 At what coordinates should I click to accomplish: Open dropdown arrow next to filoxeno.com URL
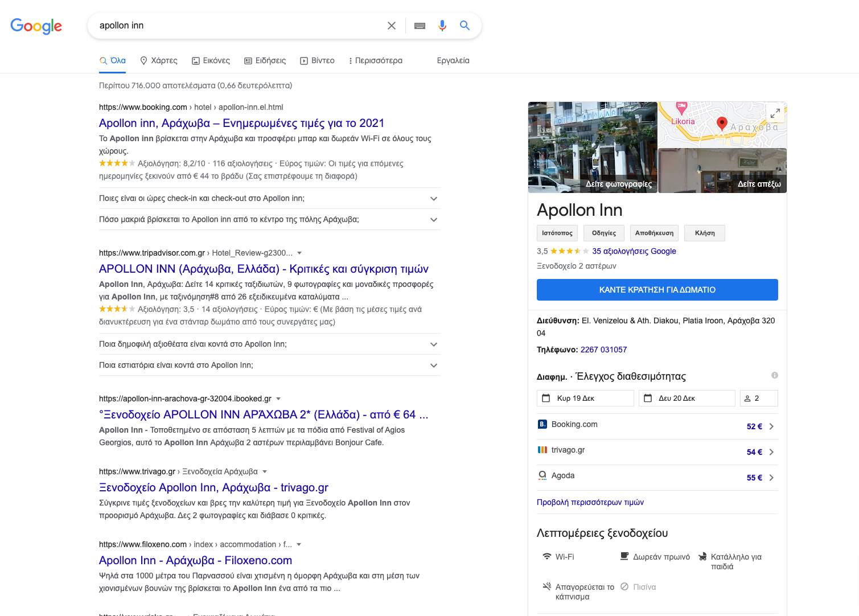pos(299,544)
